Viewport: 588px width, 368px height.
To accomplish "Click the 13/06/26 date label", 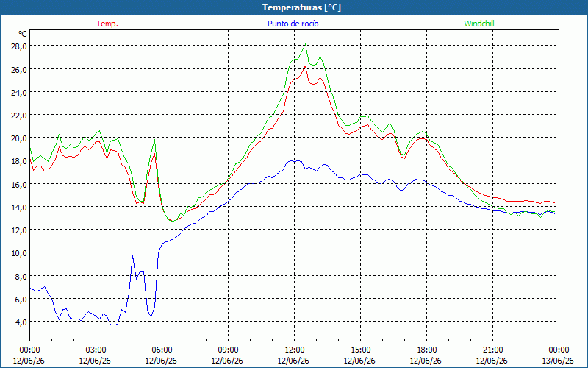I will click(558, 361).
